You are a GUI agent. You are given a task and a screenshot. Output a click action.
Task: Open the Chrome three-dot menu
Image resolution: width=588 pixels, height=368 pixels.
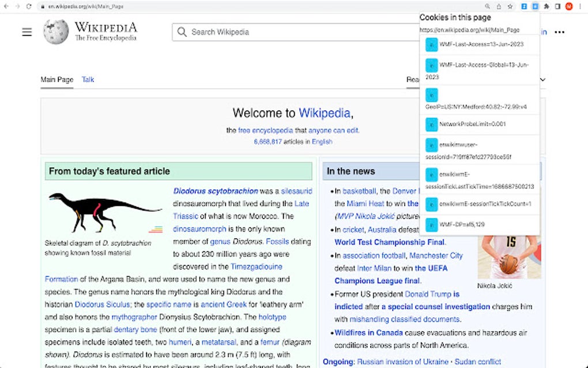point(580,6)
